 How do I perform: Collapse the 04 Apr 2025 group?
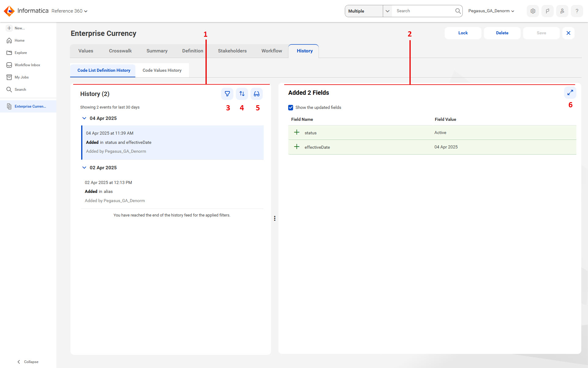[x=84, y=118]
